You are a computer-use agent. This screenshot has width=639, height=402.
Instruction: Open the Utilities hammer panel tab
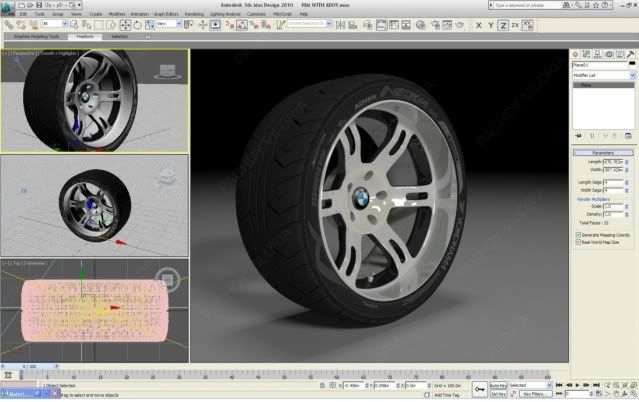pyautogui.click(x=630, y=54)
